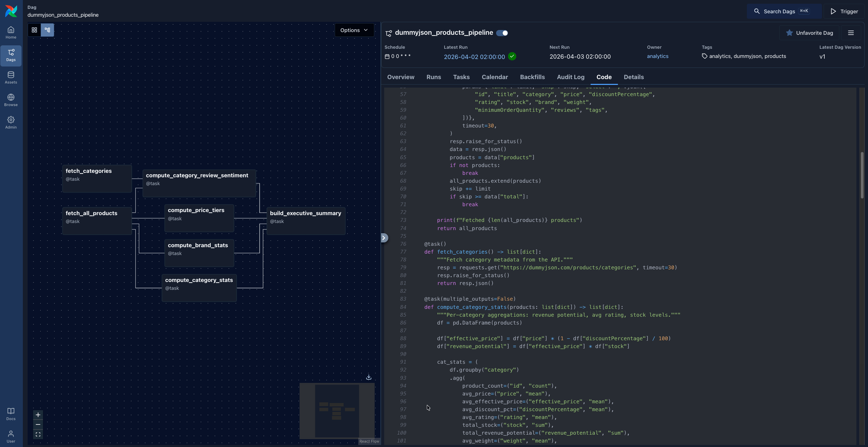Click code line 74 return all_products
The height and width of the screenshot is (447, 868).
coord(467,228)
